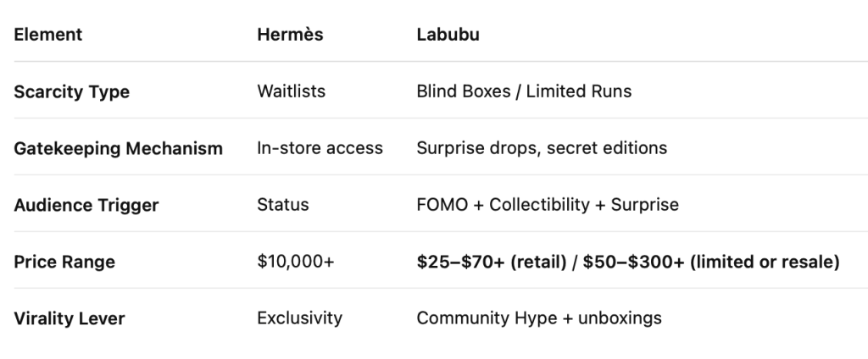This screenshot has width=868, height=359.
Task: Click the Waitlists cell
Action: (x=291, y=91)
